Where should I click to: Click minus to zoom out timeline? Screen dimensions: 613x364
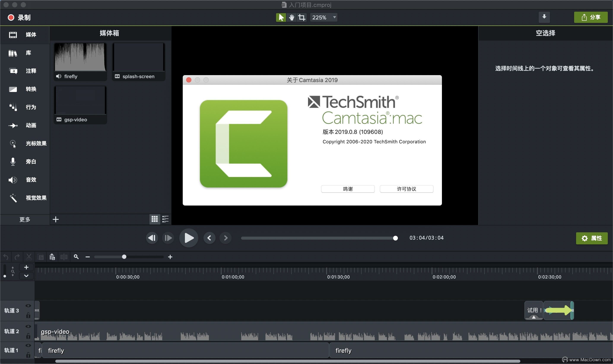(x=88, y=257)
